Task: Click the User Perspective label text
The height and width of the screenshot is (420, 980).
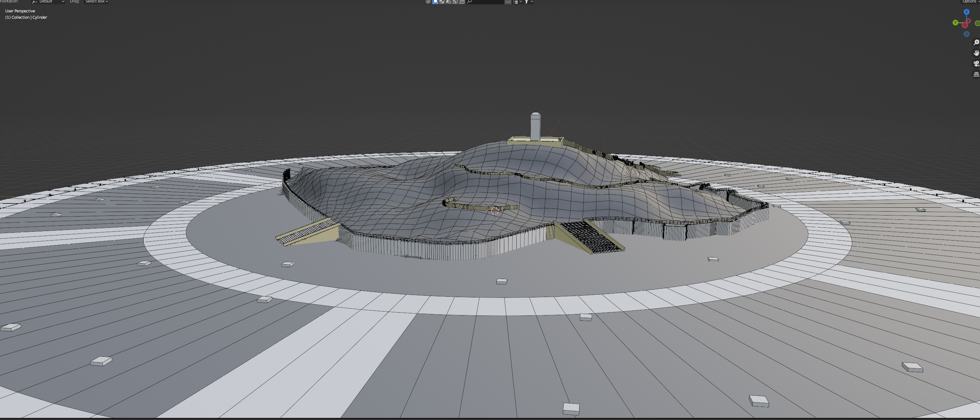Action: (19, 11)
